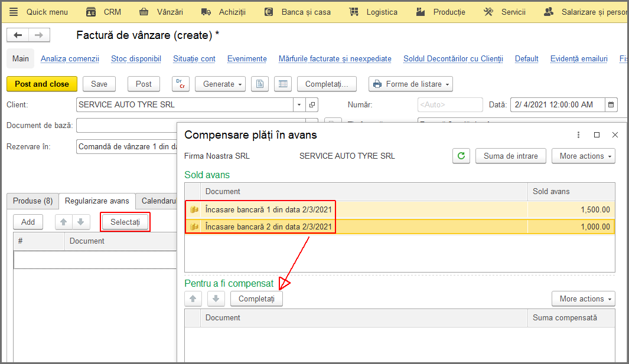
Task: Switch to the Produse (8) tab
Action: [33, 201]
